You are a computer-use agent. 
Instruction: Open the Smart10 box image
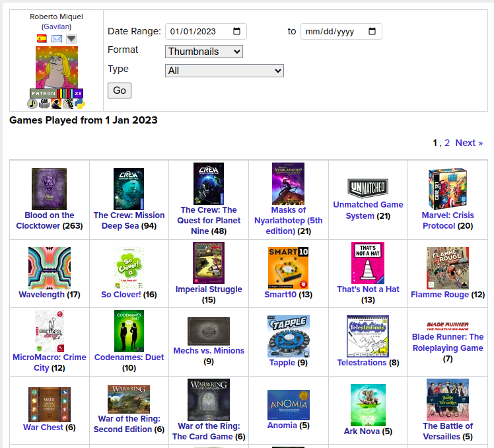288,268
